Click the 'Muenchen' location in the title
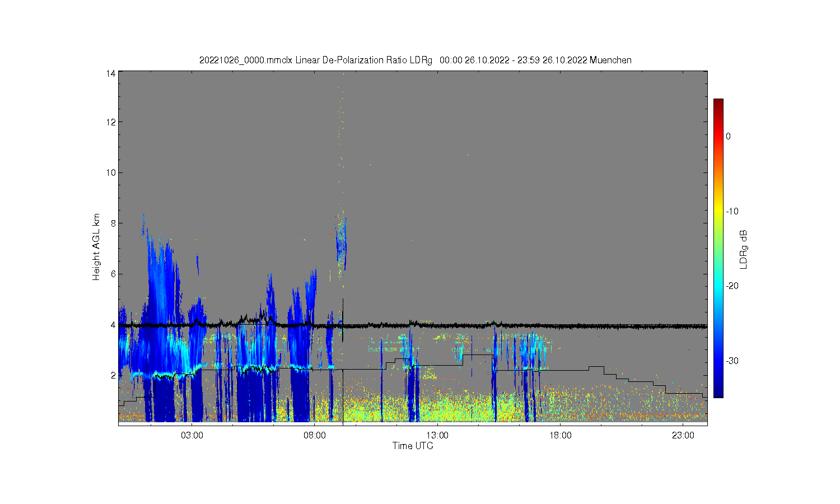 pyautogui.click(x=610, y=60)
